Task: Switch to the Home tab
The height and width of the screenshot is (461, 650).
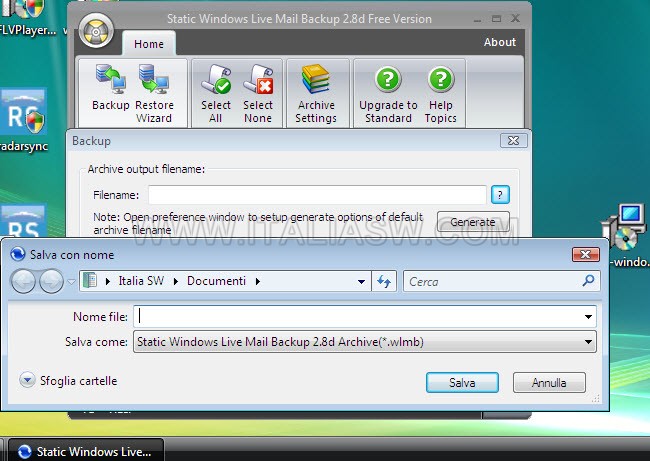Action: pyautogui.click(x=148, y=44)
